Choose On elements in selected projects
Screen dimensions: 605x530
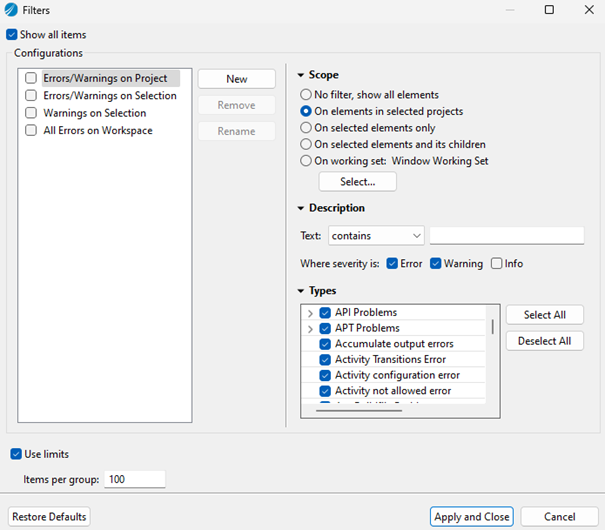pos(306,111)
